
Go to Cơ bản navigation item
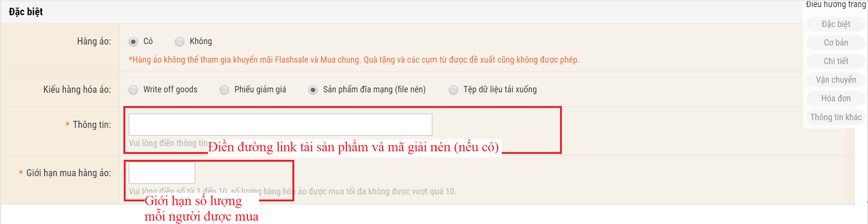pyautogui.click(x=836, y=43)
